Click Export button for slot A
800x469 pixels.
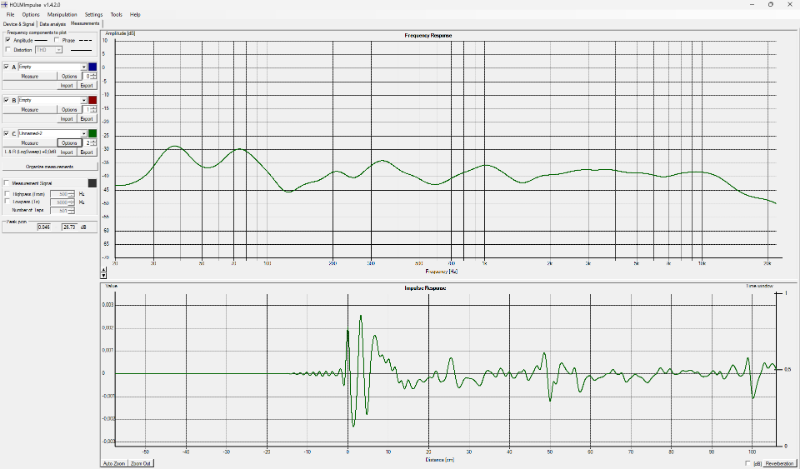tap(87, 85)
